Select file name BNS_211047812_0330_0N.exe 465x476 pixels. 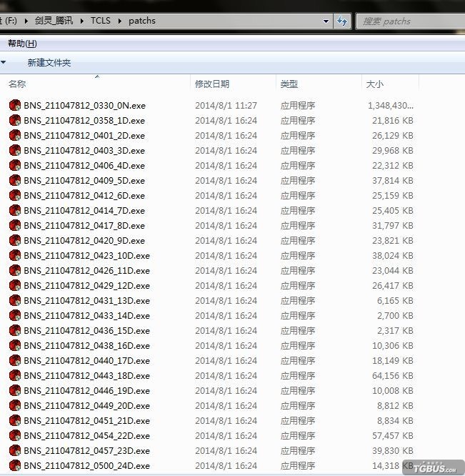tap(84, 106)
